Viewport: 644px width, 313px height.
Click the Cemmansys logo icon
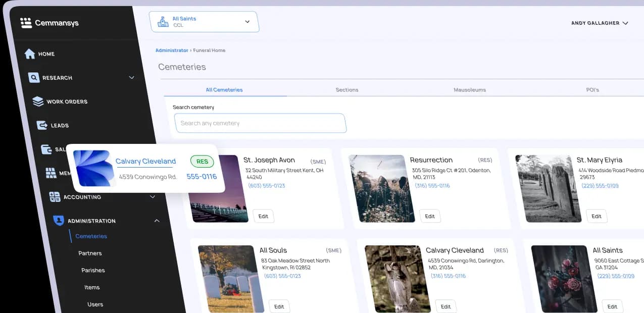tap(26, 23)
